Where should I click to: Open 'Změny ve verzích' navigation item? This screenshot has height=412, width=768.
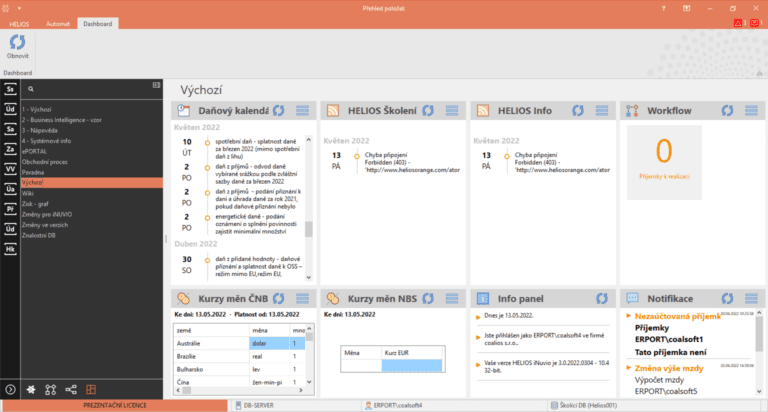click(x=45, y=225)
